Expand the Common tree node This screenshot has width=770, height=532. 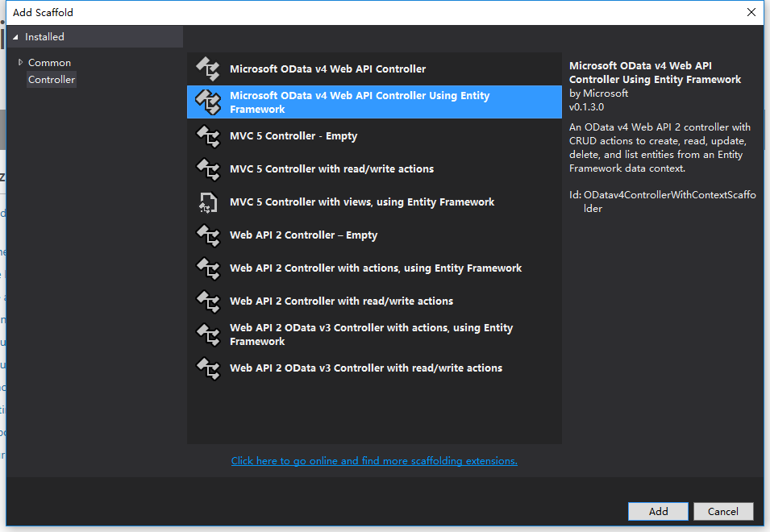(x=20, y=62)
